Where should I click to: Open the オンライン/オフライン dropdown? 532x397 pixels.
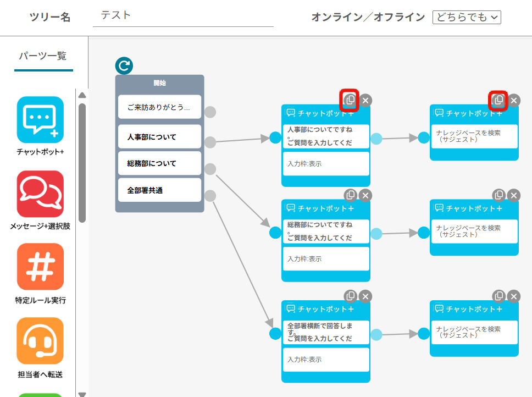coord(467,17)
